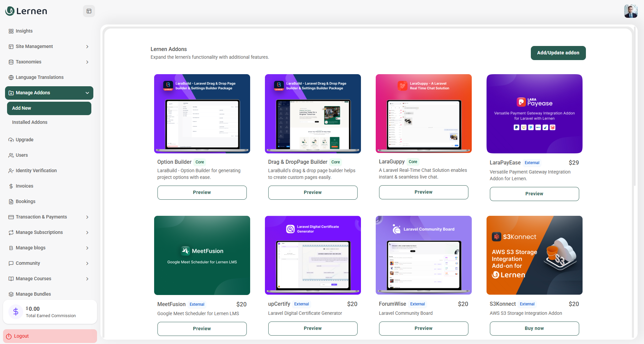Click the MeetFusion addon thumbnail
The image size is (644, 344).
pyautogui.click(x=202, y=255)
